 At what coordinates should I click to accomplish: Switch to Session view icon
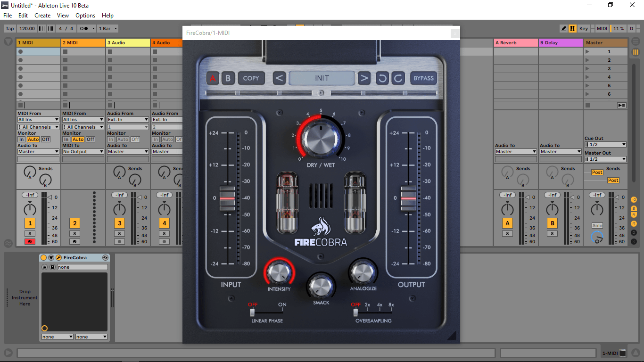coord(636,52)
